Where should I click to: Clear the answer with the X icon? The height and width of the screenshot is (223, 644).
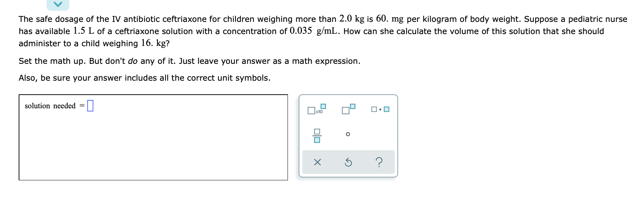[x=317, y=162]
